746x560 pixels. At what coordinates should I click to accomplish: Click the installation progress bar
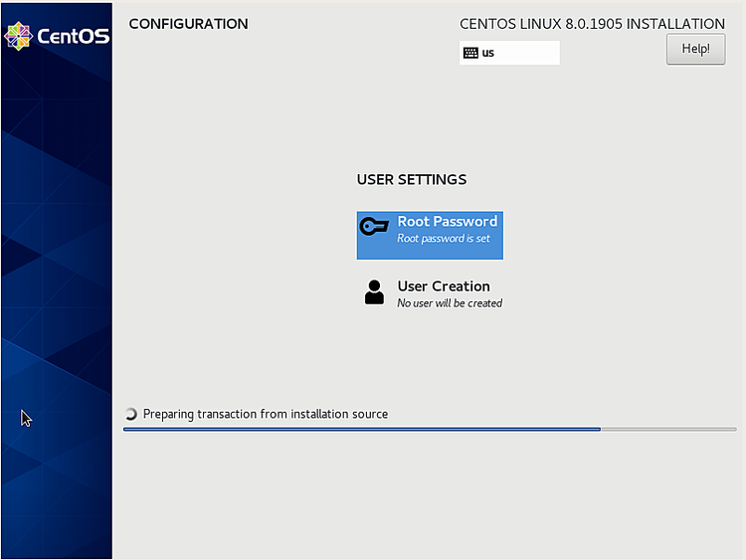click(x=430, y=429)
